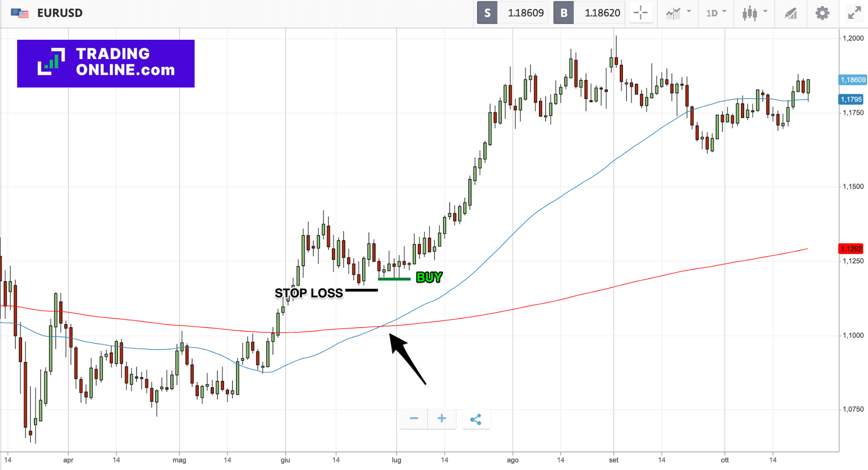Click the share chart icon
868x470 pixels.
coord(476,419)
